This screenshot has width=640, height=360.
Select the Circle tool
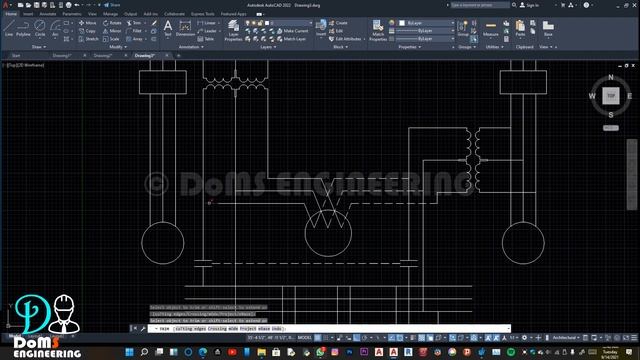coord(40,28)
